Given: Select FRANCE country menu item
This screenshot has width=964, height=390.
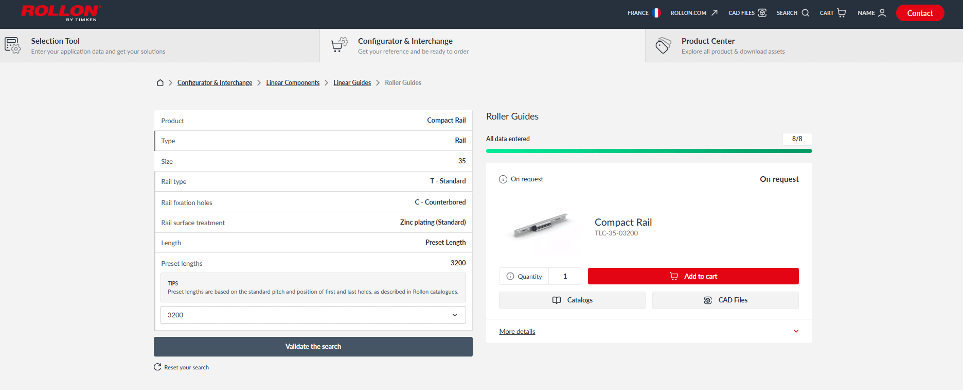Looking at the screenshot, I should click(x=644, y=12).
